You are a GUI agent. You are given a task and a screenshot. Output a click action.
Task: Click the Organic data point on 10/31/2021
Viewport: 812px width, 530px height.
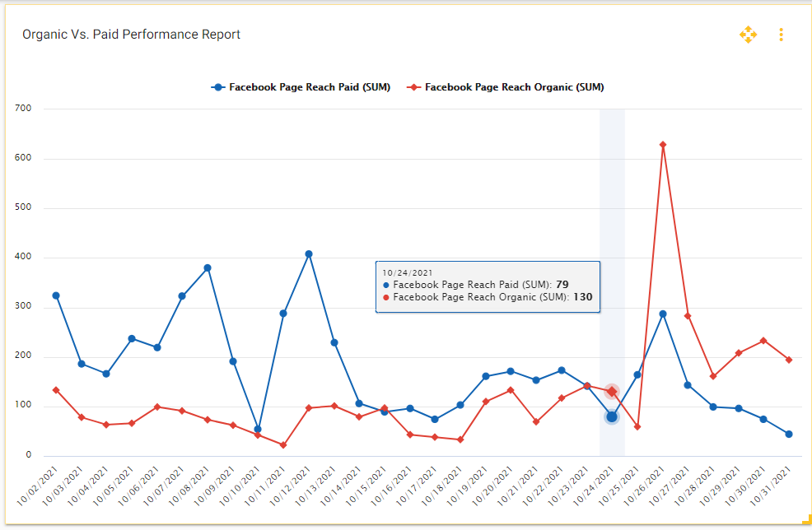[x=789, y=360]
